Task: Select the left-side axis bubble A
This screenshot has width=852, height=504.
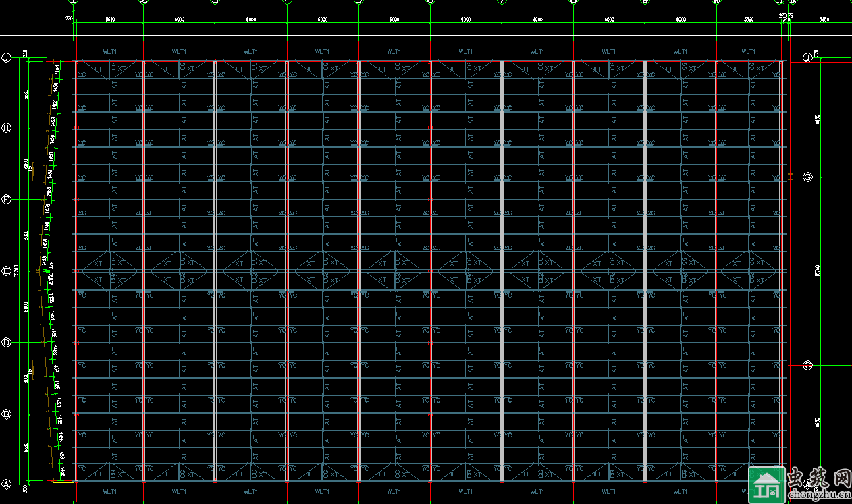Action: point(7,484)
